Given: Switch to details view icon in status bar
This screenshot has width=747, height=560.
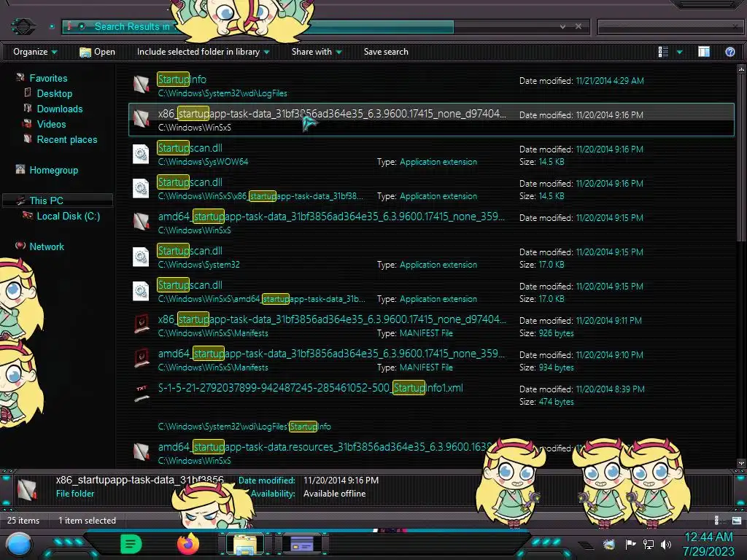Looking at the screenshot, I should 717,520.
